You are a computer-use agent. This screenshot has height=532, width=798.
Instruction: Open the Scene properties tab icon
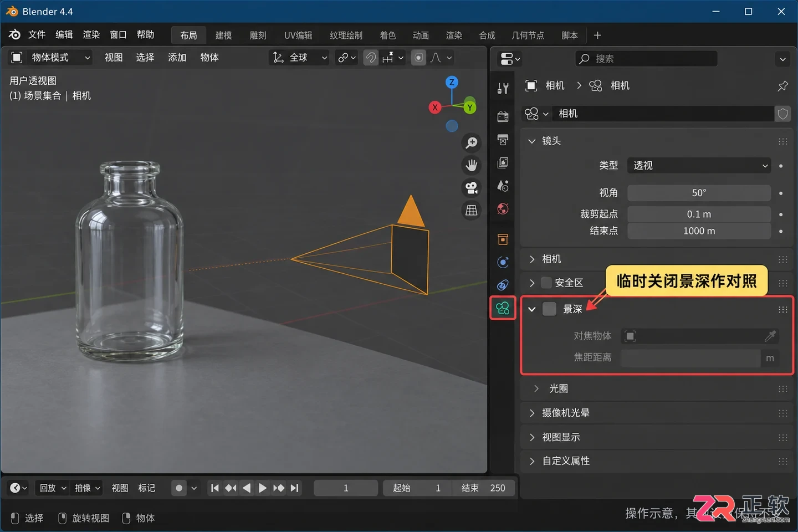click(503, 186)
